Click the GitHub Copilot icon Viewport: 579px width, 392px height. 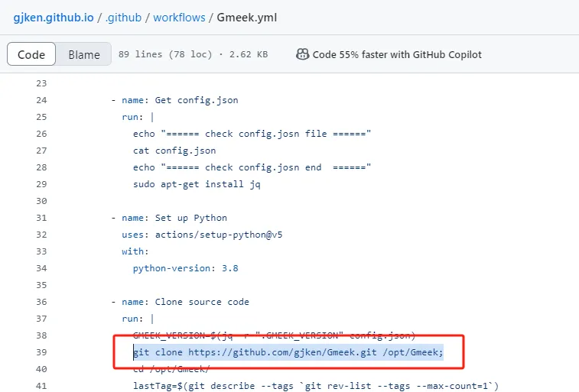pyautogui.click(x=302, y=54)
